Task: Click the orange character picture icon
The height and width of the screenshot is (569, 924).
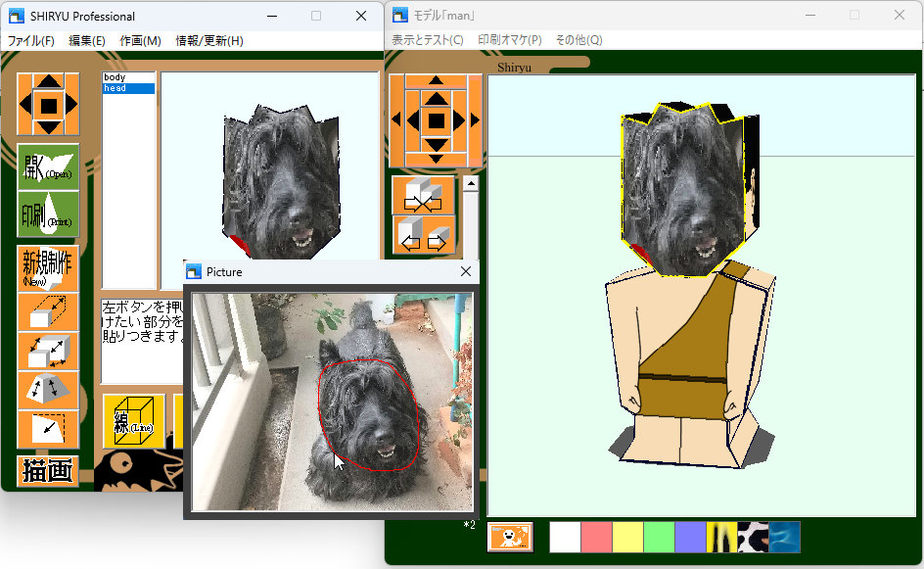Action: coord(510,537)
